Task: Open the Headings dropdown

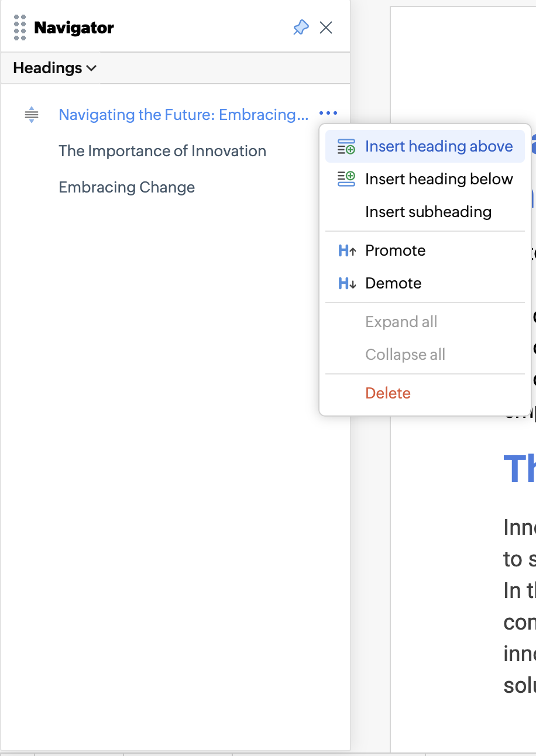Action: click(55, 68)
